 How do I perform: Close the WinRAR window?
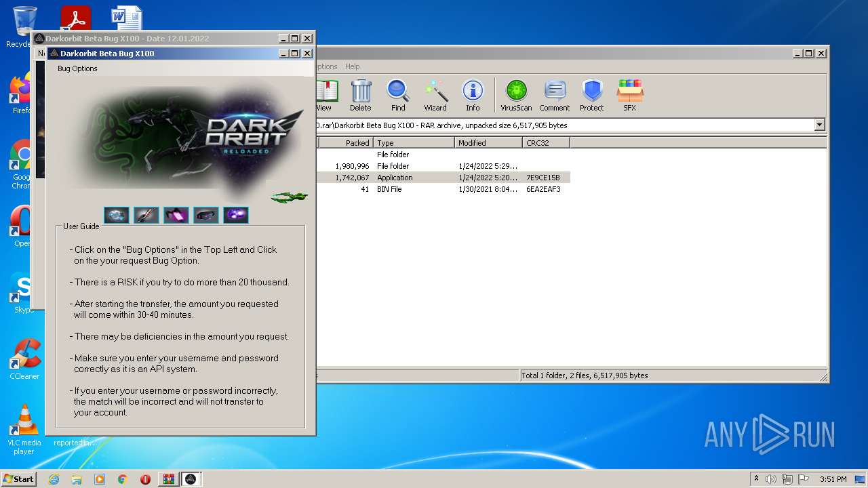pyautogui.click(x=821, y=54)
